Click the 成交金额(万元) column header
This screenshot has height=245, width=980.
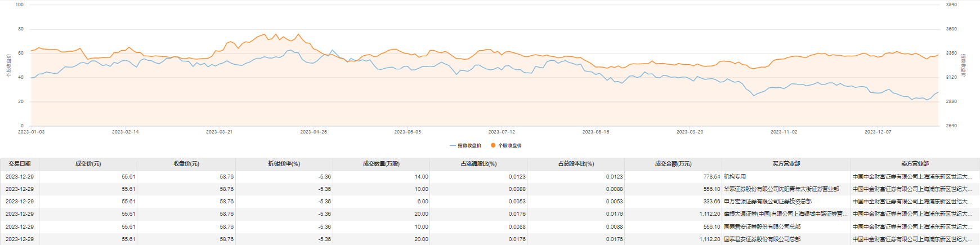click(673, 164)
